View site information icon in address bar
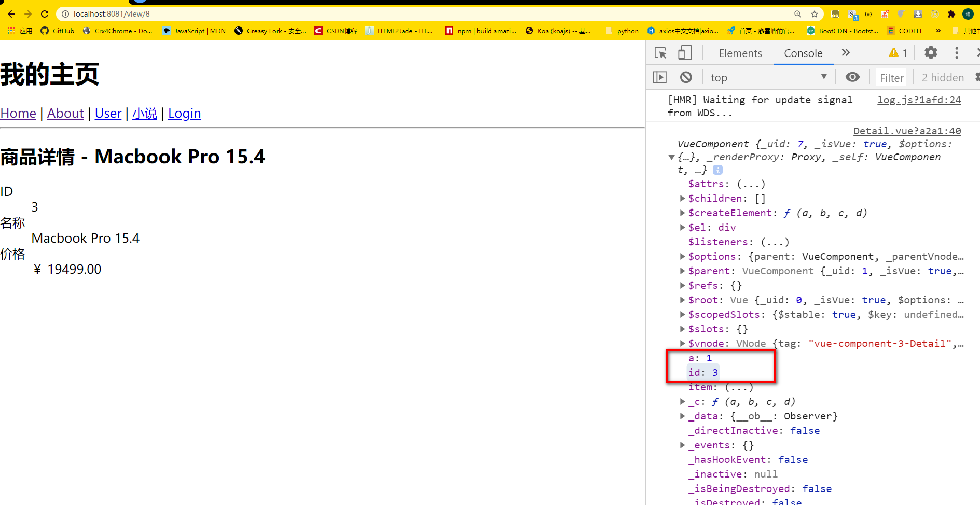 pyautogui.click(x=65, y=14)
